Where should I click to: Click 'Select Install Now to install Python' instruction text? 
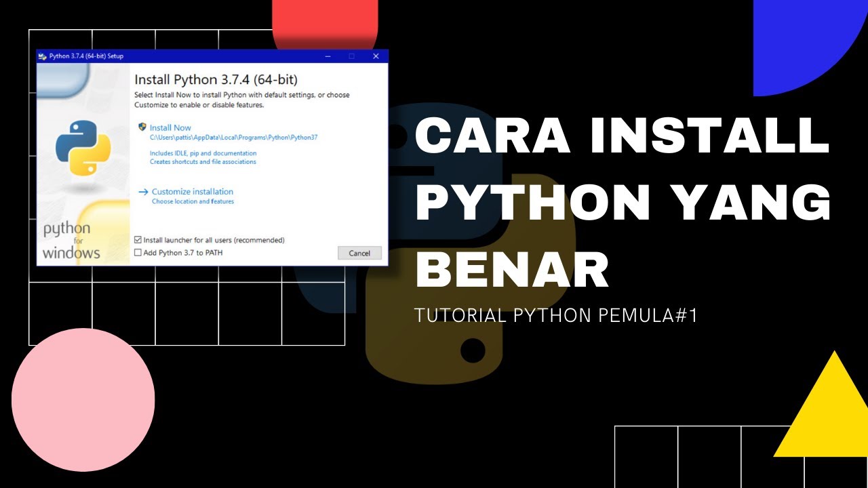click(241, 100)
